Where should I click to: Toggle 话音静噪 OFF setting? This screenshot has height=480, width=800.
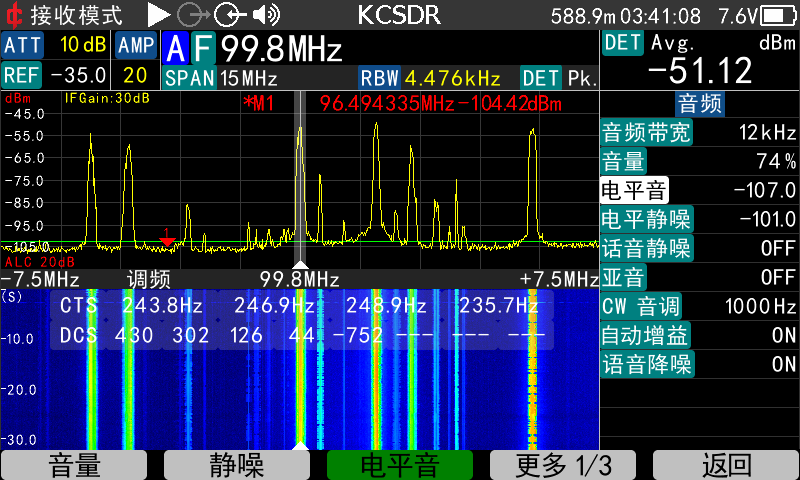[699, 248]
